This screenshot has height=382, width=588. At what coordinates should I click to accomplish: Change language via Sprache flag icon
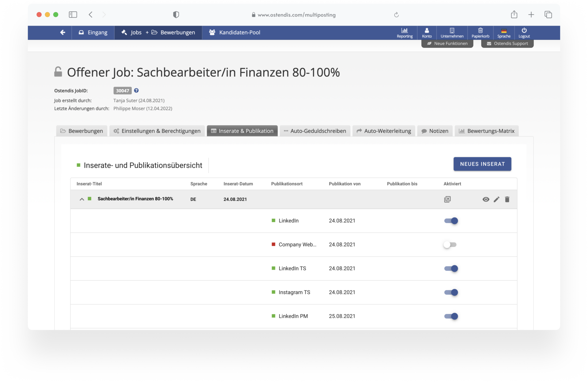[x=504, y=33]
